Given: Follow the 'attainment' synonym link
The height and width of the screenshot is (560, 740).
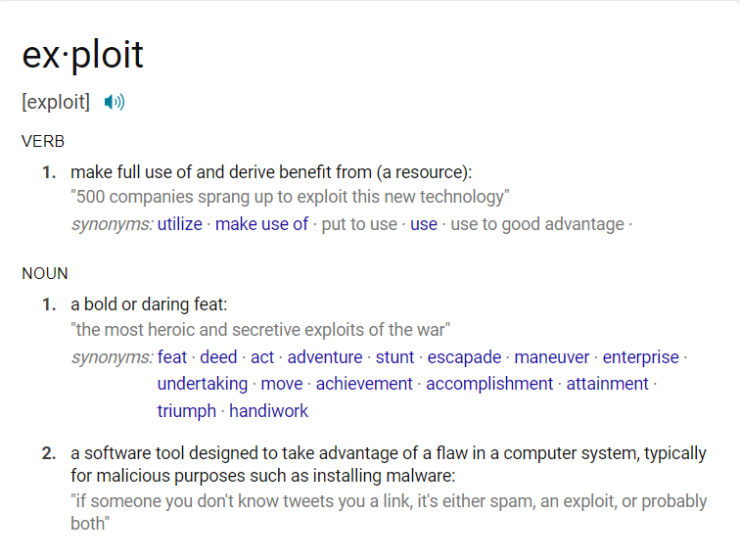Looking at the screenshot, I should coord(608,384).
